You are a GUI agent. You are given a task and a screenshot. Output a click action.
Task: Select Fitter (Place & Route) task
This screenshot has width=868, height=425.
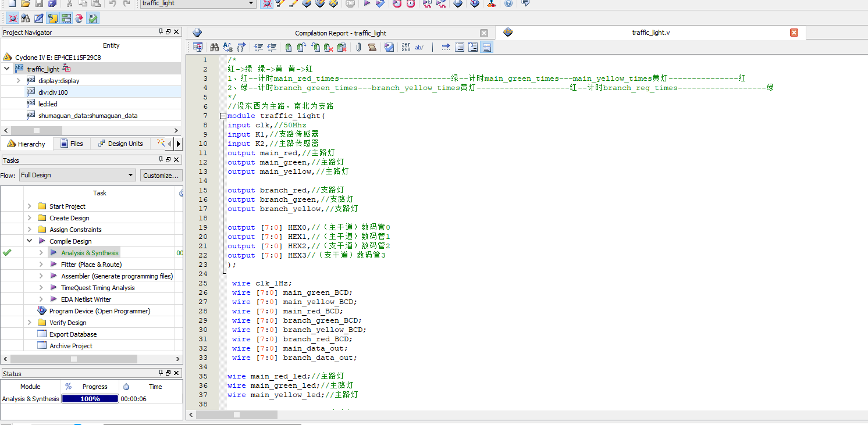[x=91, y=265]
